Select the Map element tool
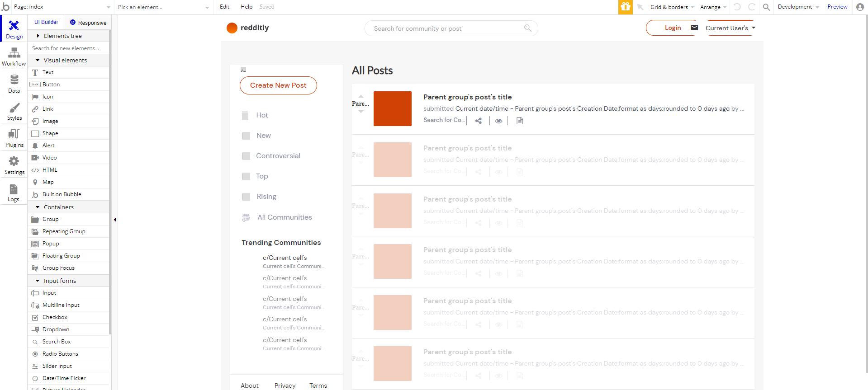 pos(69,182)
